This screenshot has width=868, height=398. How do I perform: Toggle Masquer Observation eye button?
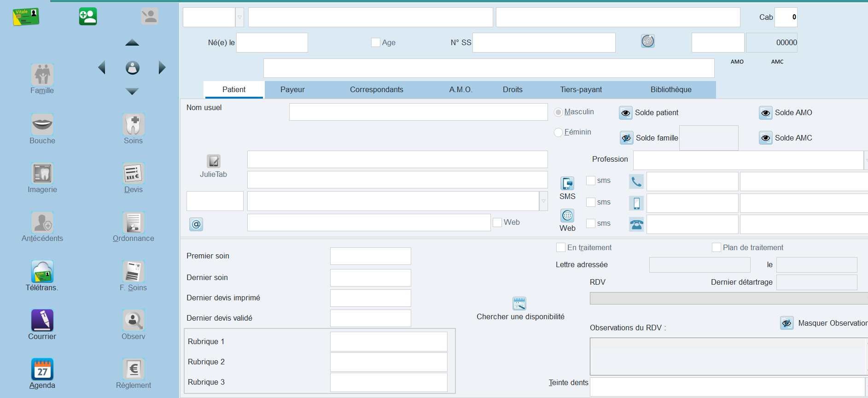[787, 323]
